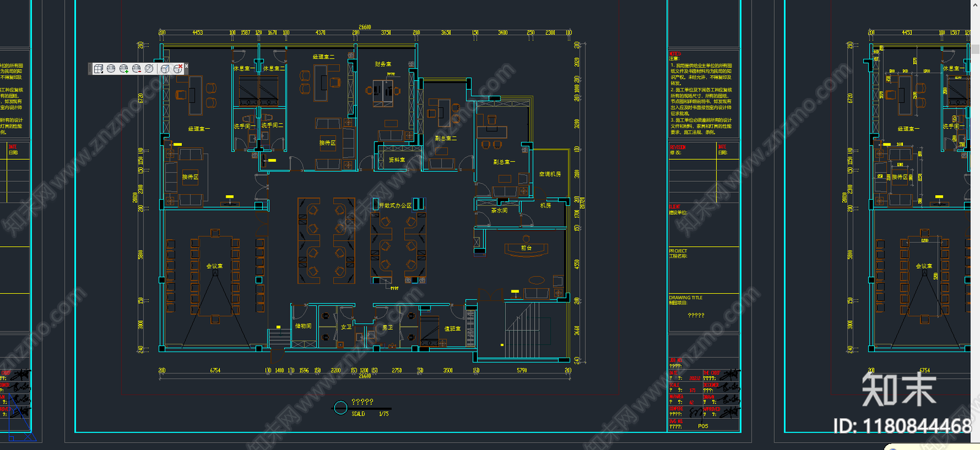Select the top 26600 overall dimension text
The width and height of the screenshot is (980, 450).
(365, 27)
